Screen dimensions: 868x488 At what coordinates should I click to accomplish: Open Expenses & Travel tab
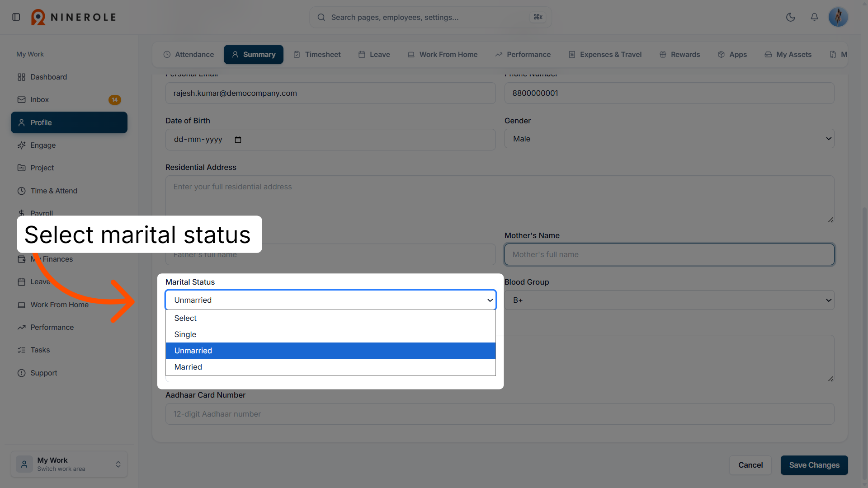(x=605, y=54)
